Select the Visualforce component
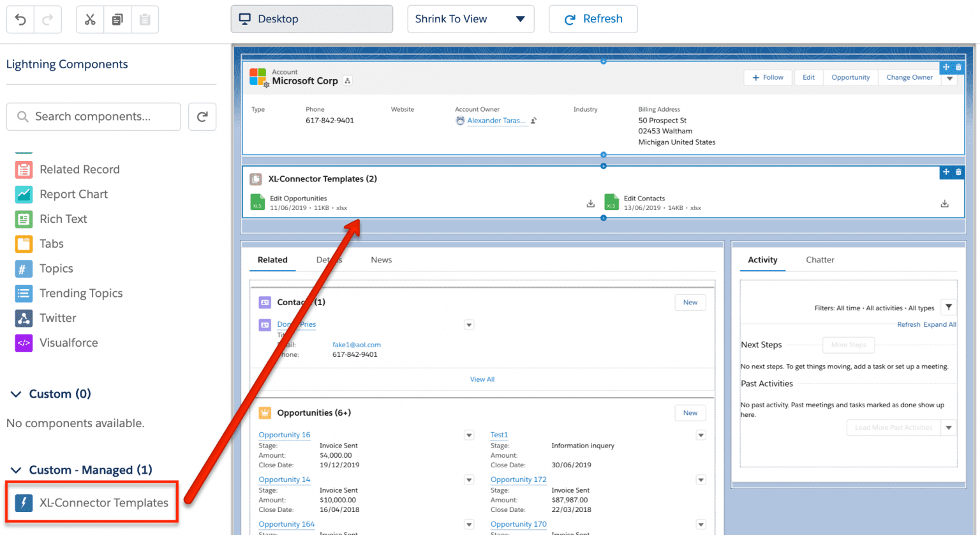The image size is (980, 535). pyautogui.click(x=68, y=343)
